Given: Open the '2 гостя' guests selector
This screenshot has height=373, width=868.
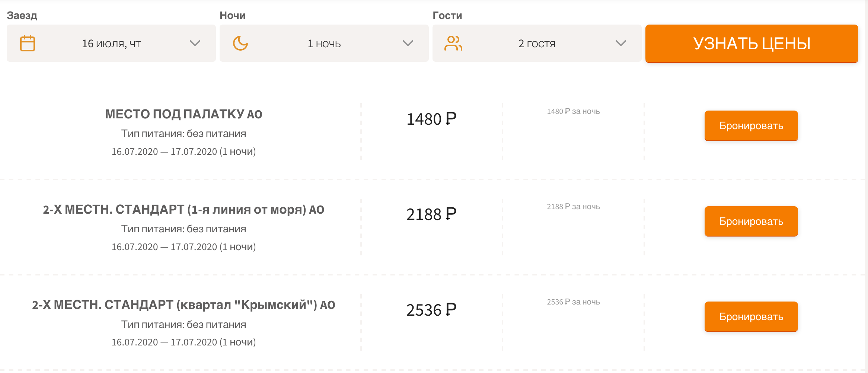Looking at the screenshot, I should tap(537, 43).
